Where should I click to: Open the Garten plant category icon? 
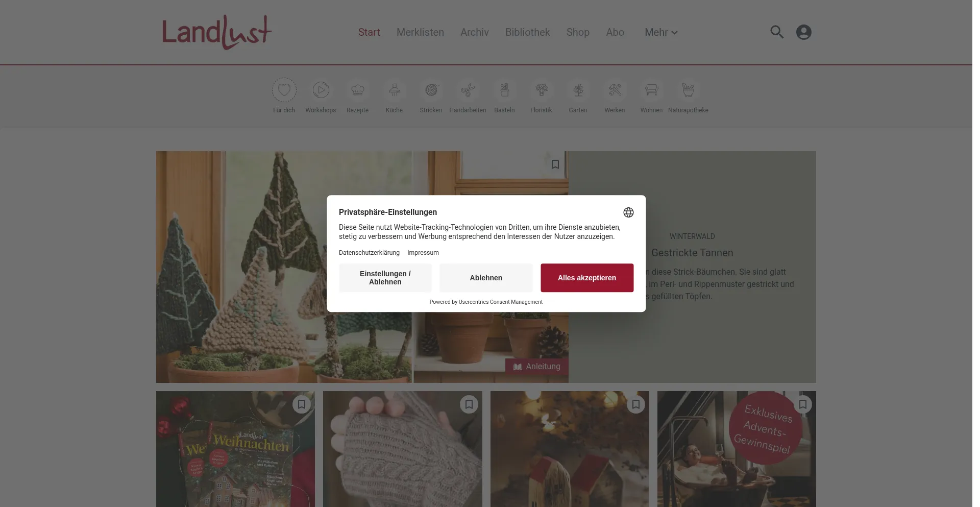(x=578, y=90)
